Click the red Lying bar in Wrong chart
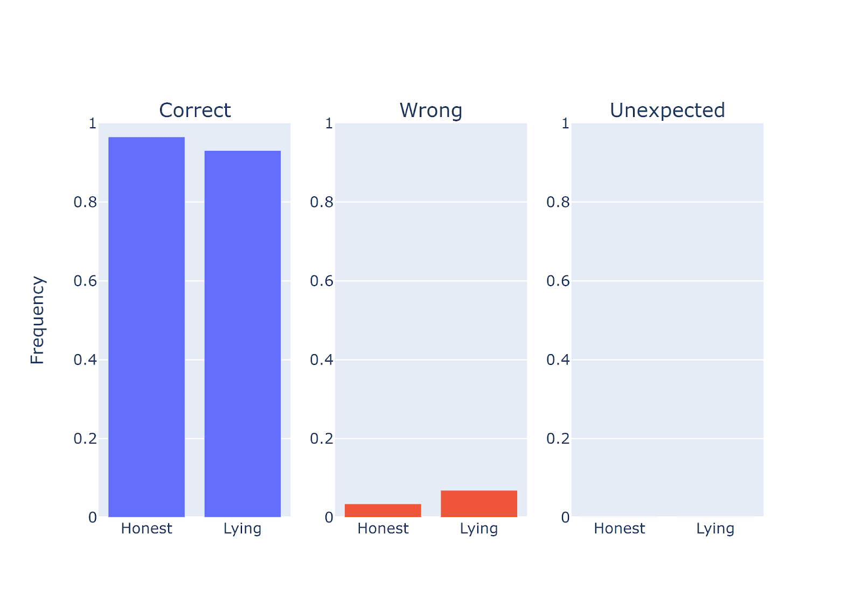 pyautogui.click(x=479, y=504)
